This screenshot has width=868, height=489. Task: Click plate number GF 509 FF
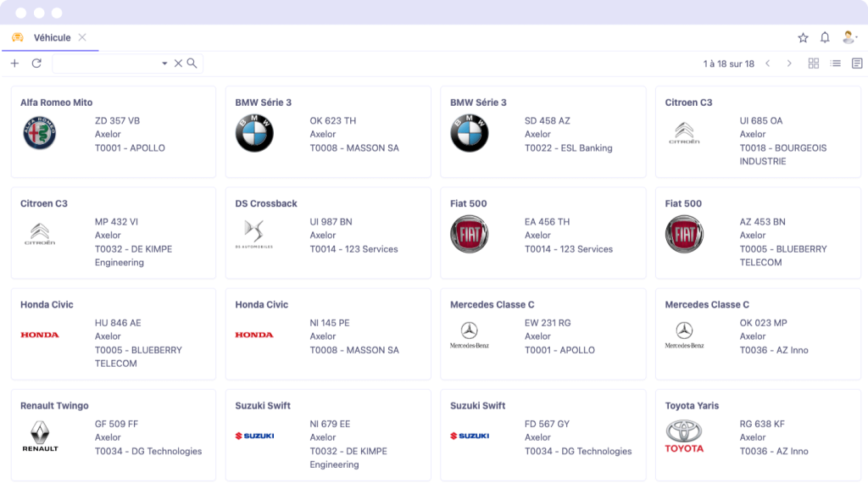116,425
